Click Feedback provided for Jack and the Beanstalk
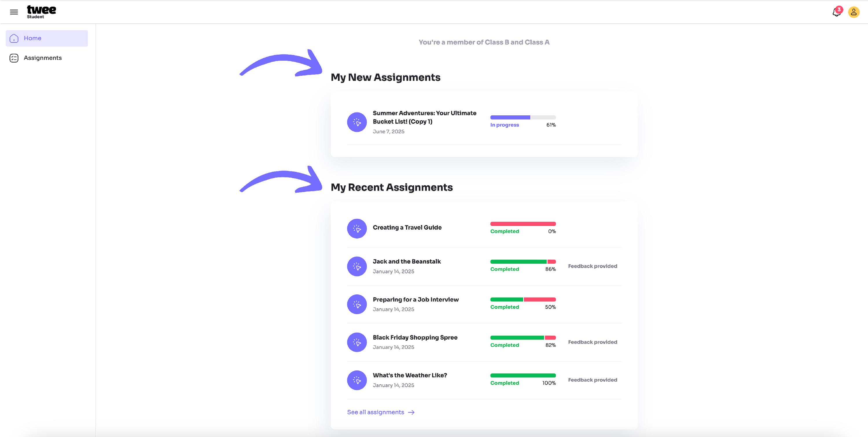The image size is (868, 437). (x=593, y=266)
